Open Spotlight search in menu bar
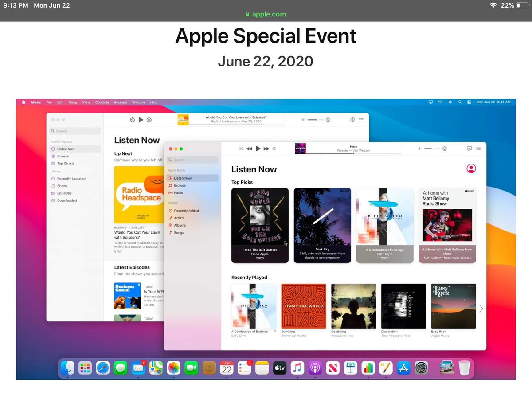The height and width of the screenshot is (399, 532). (460, 102)
